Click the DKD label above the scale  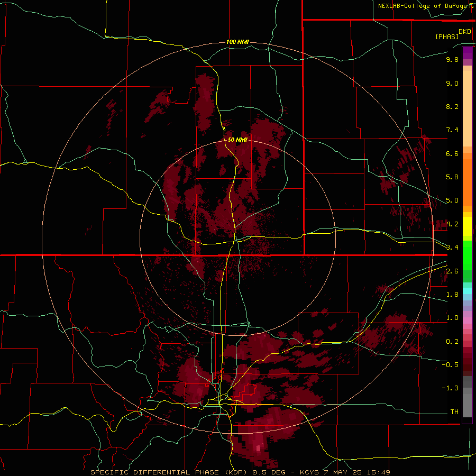[465, 32]
